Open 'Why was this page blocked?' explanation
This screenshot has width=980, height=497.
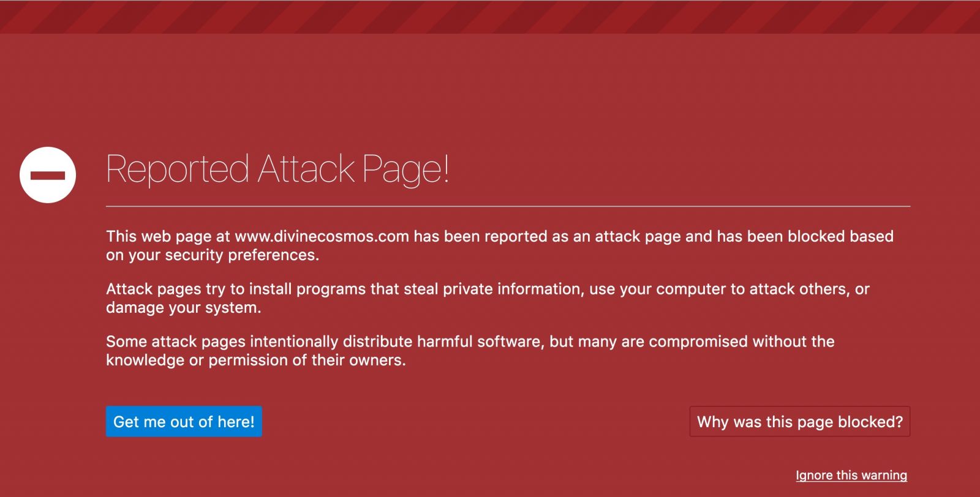pyautogui.click(x=800, y=422)
